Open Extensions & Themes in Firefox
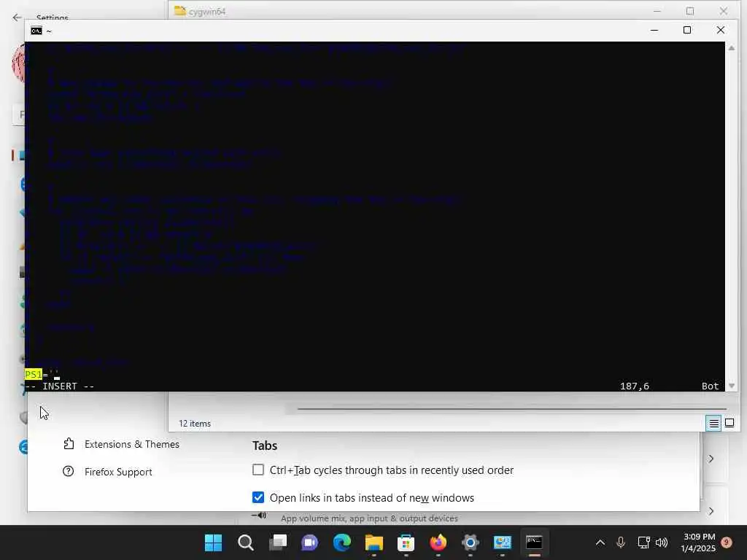Image resolution: width=747 pixels, height=560 pixels. click(x=132, y=444)
